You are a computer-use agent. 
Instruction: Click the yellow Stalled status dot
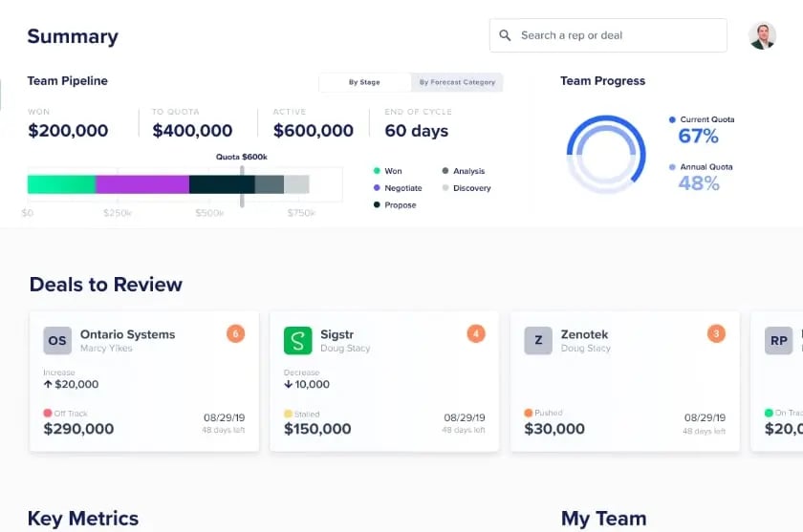(x=288, y=414)
